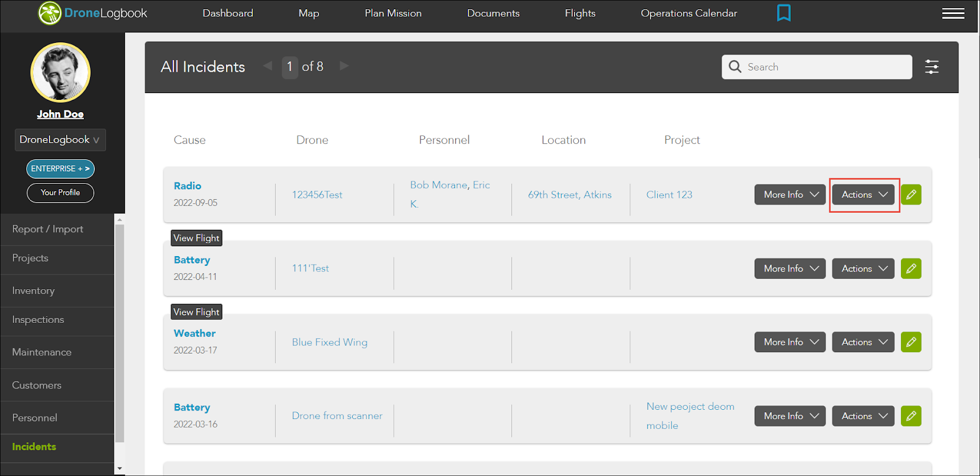Image resolution: width=980 pixels, height=476 pixels.
Task: Expand More Info for Drone from scanner incident
Action: coord(790,416)
